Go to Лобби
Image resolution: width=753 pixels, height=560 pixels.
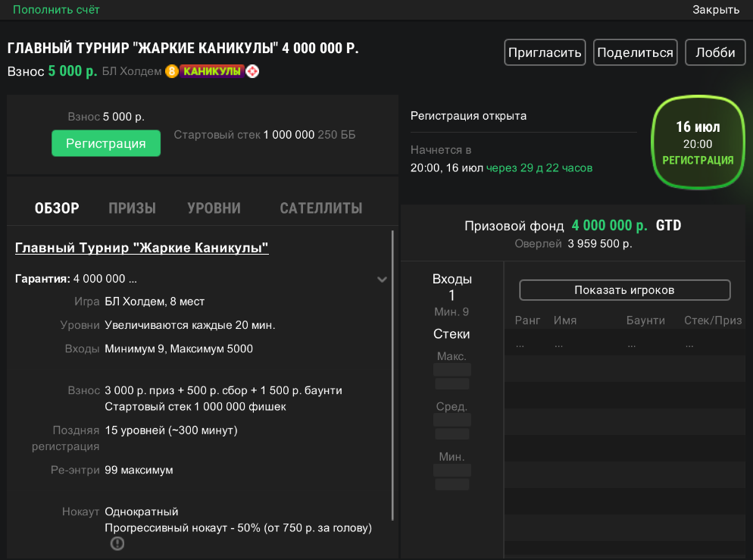click(715, 52)
